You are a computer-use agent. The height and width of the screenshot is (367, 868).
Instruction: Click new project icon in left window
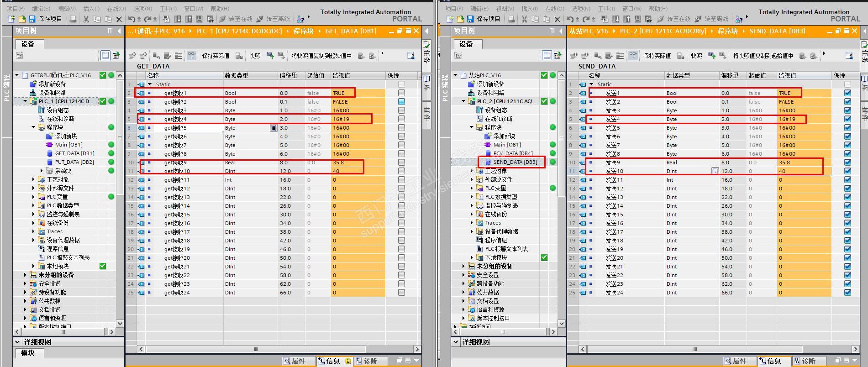[11, 19]
